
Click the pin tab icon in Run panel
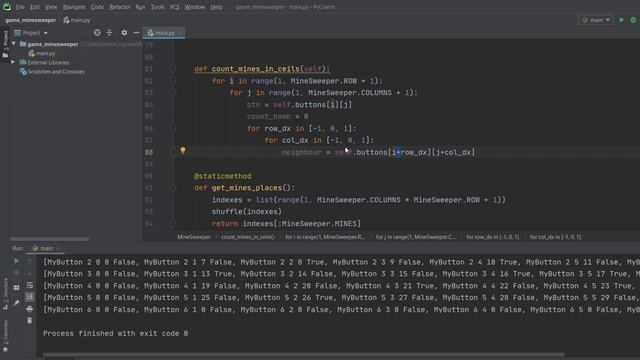pos(16,303)
